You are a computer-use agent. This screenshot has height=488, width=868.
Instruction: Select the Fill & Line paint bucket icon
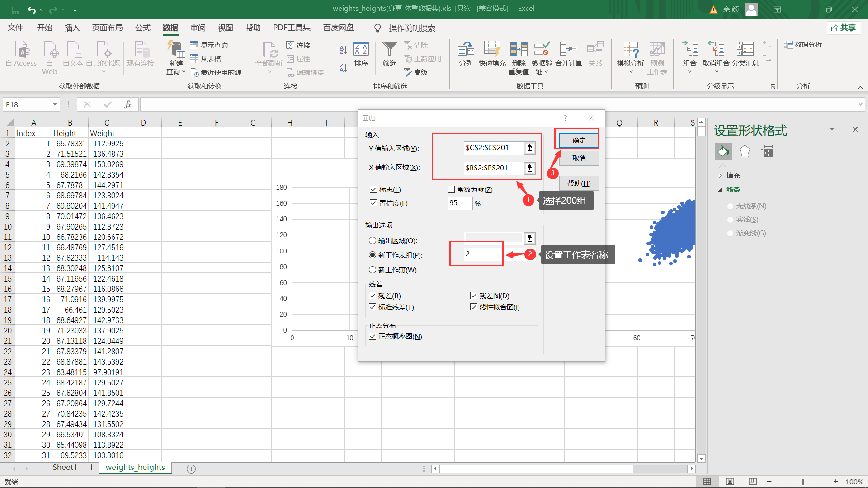coord(723,152)
